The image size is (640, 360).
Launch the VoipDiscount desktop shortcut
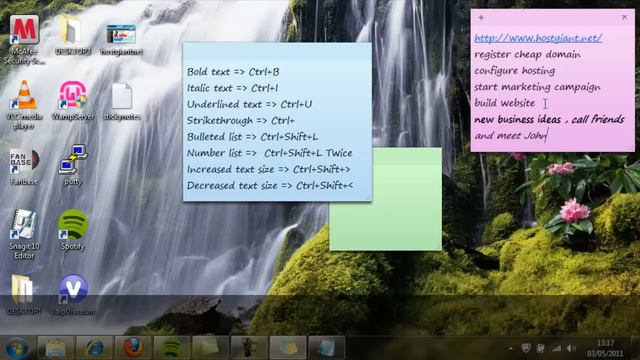(x=73, y=294)
